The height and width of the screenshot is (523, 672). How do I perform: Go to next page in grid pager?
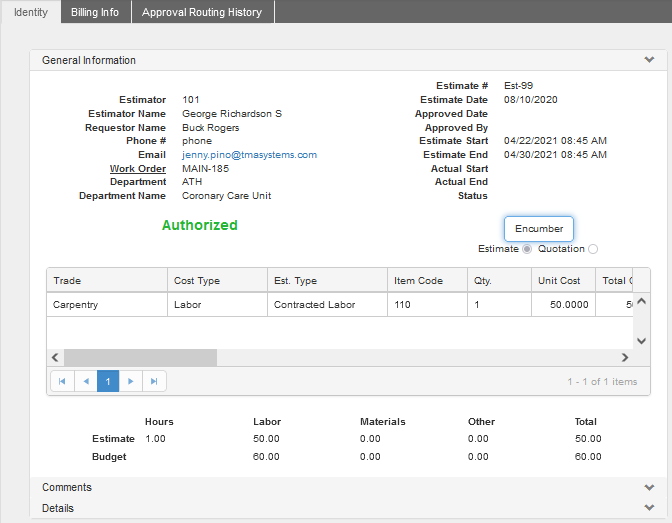coord(131,381)
